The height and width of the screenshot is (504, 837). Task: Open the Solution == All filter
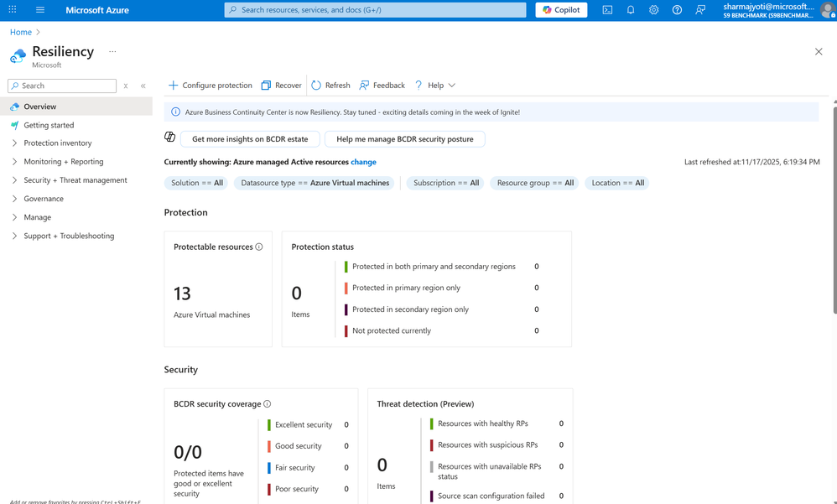point(197,183)
